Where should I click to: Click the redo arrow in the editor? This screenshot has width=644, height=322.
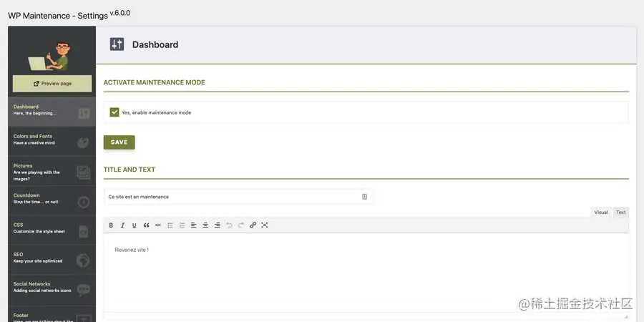coord(241,225)
